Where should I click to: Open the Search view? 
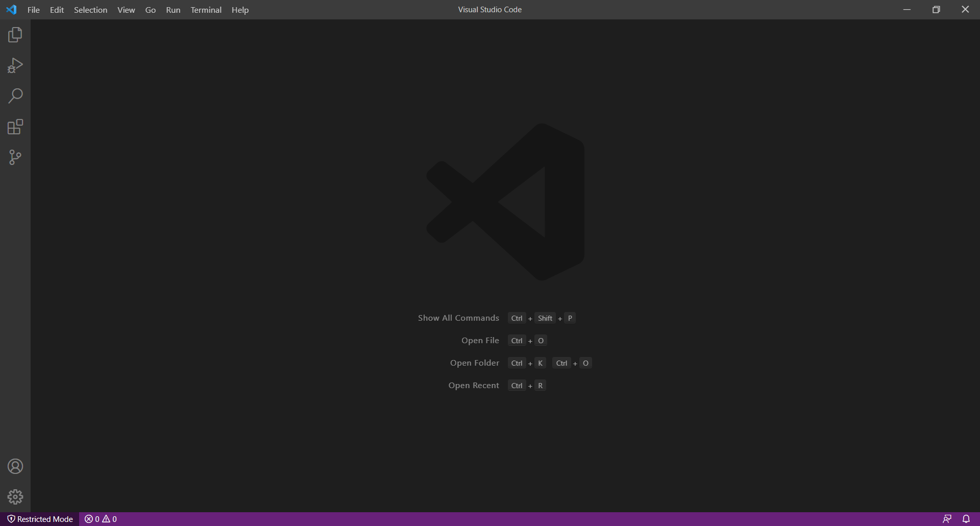pos(15,96)
